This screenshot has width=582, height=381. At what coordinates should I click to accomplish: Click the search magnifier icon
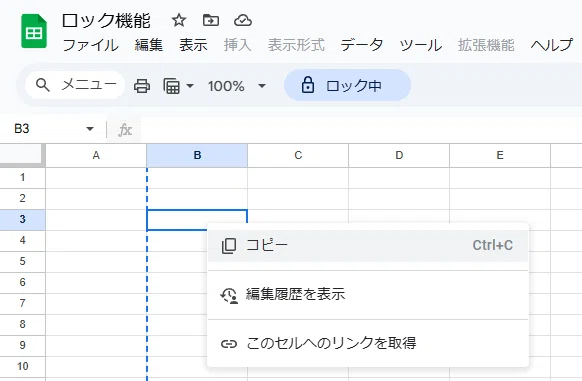click(x=43, y=85)
